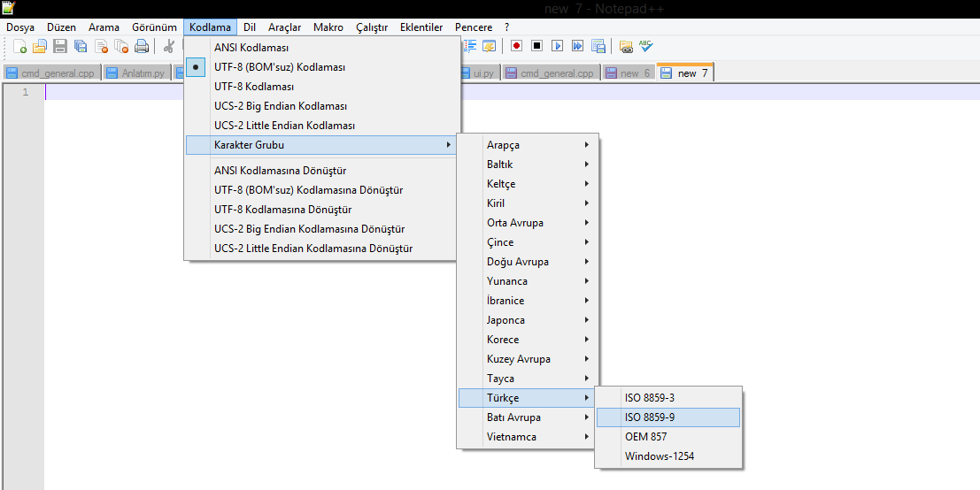Expand the İbranice encoding submenu
The image size is (980, 490).
[x=528, y=300]
